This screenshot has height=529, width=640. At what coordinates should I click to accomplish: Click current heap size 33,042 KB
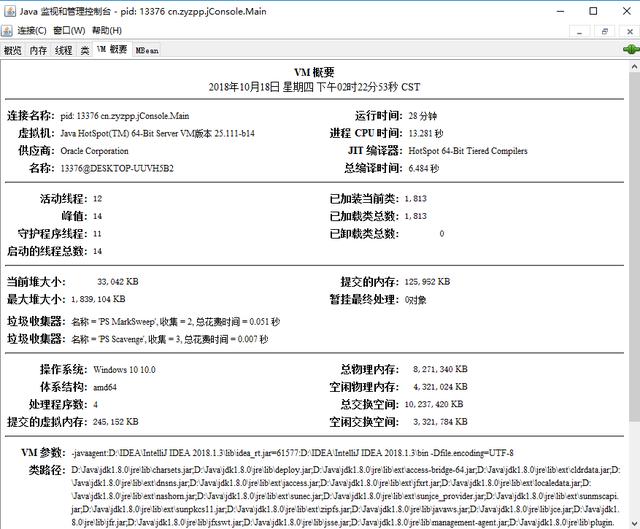pos(118,282)
